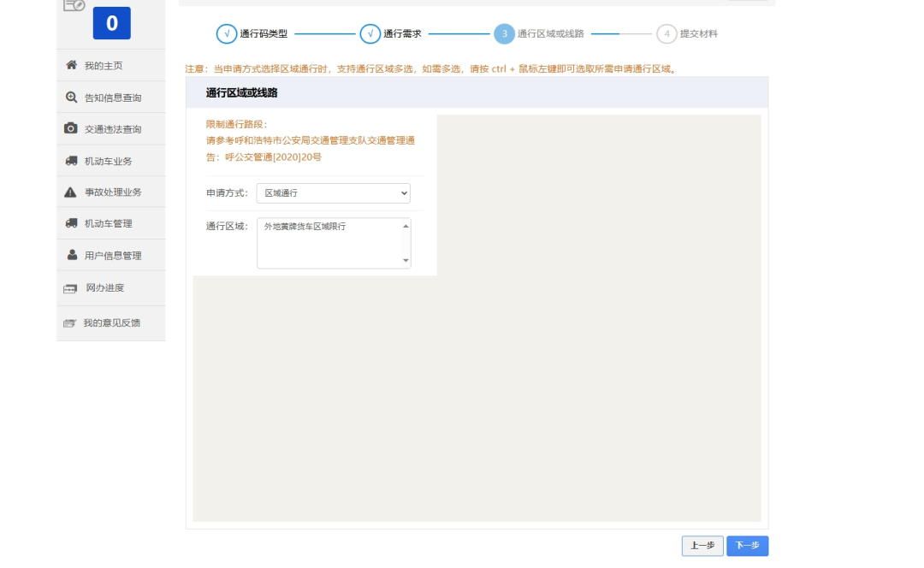Click the step 4 circle 提交材料
This screenshot has width=924, height=568.
click(x=666, y=34)
